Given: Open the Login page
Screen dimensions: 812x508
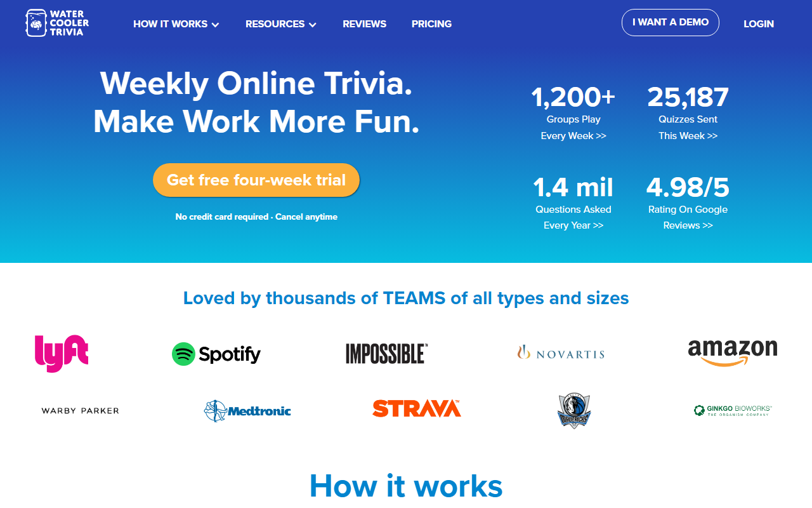Looking at the screenshot, I should (x=759, y=24).
